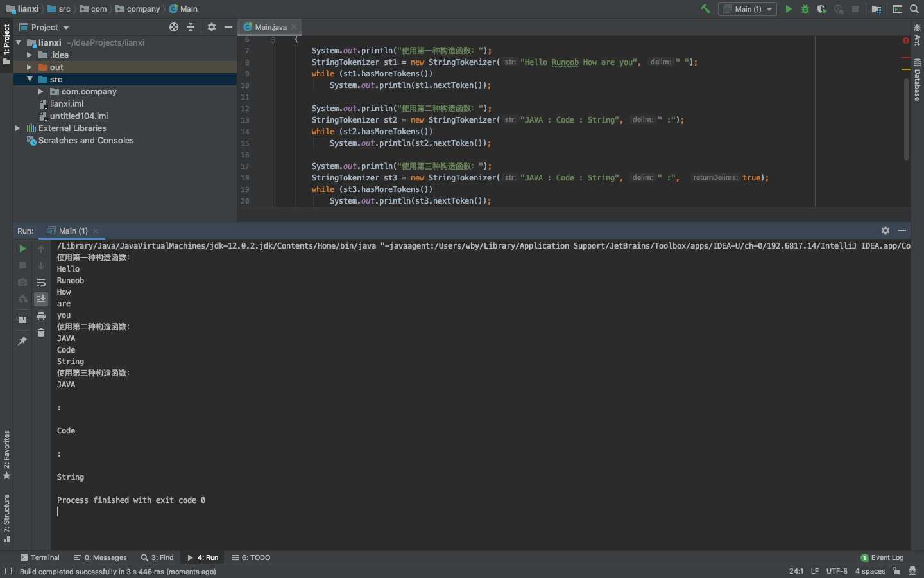This screenshot has width=924, height=578.
Task: Open Project Structure from the top toolbar
Action: click(877, 9)
